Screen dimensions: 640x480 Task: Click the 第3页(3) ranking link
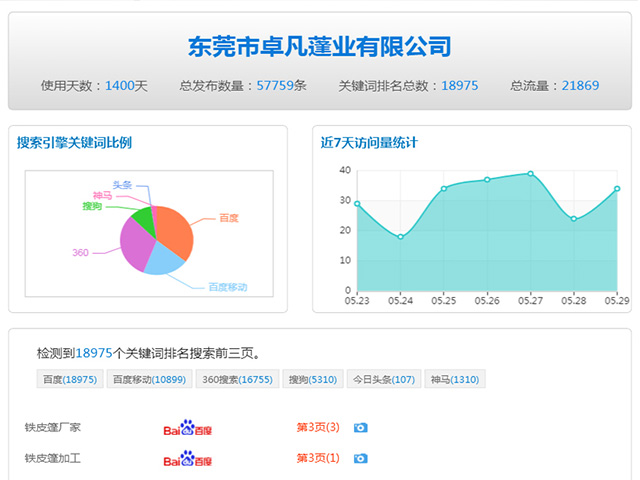click(318, 428)
